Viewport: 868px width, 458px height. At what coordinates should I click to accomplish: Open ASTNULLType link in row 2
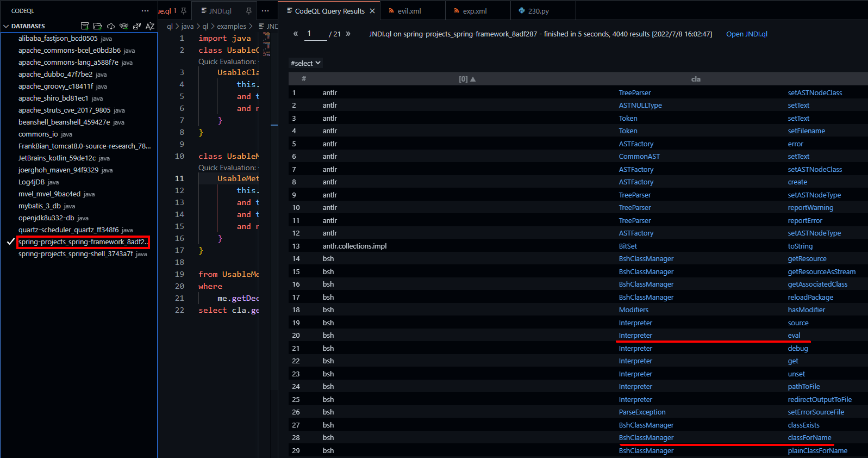[x=640, y=106]
